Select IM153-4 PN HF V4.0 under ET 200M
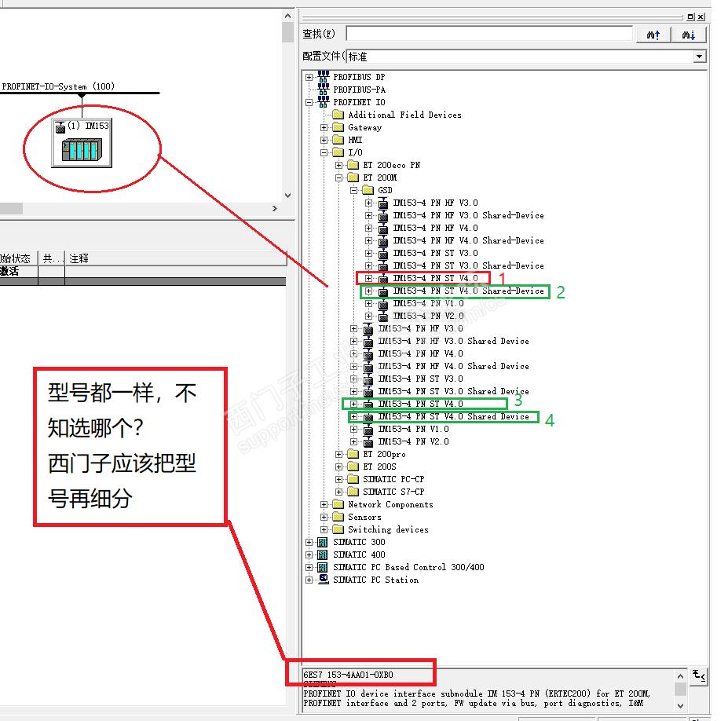 coord(421,353)
